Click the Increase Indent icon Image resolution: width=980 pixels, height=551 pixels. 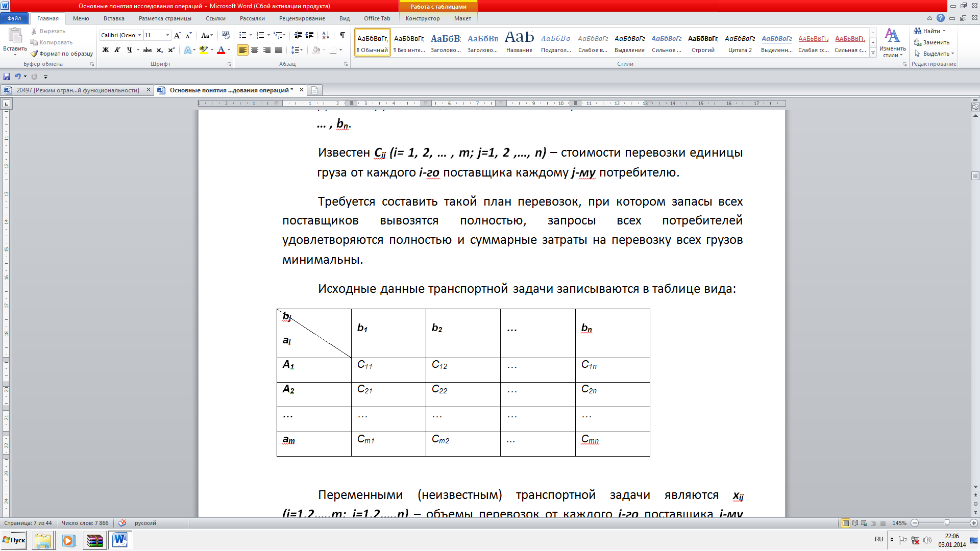(310, 35)
